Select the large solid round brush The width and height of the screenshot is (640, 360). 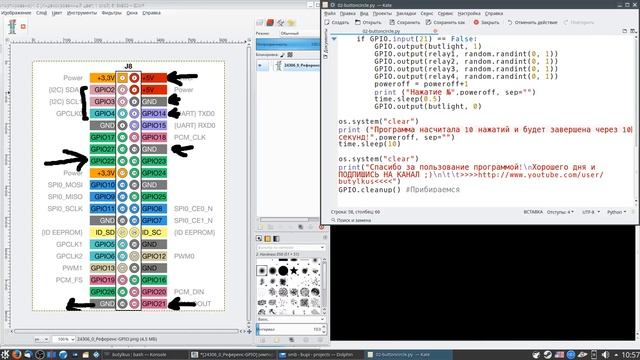pyautogui.click(x=283, y=271)
